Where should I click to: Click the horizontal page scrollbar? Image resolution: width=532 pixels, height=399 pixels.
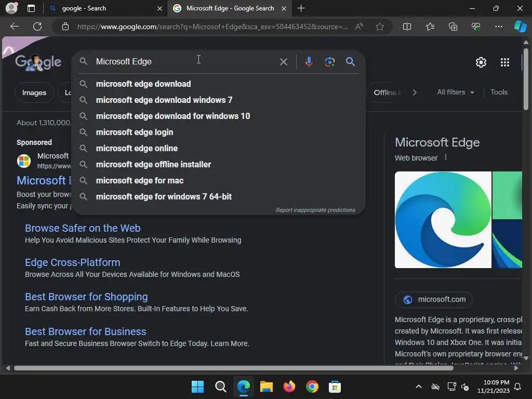click(x=233, y=368)
